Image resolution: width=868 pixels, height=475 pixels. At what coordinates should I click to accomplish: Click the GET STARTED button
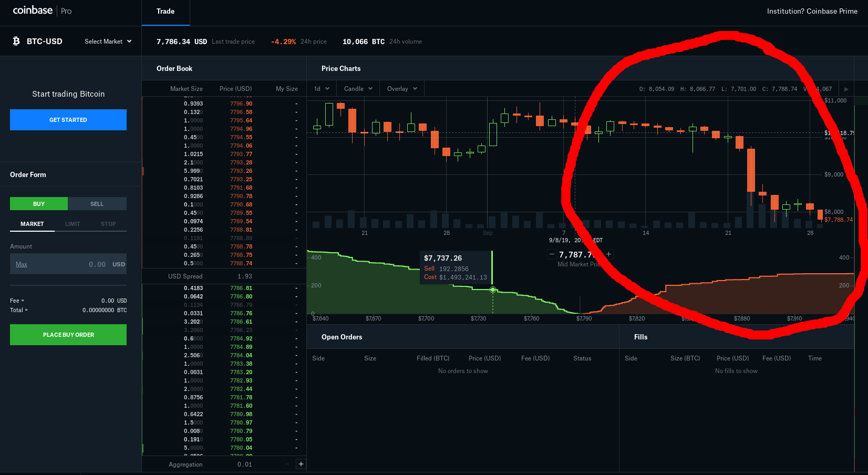[x=68, y=120]
